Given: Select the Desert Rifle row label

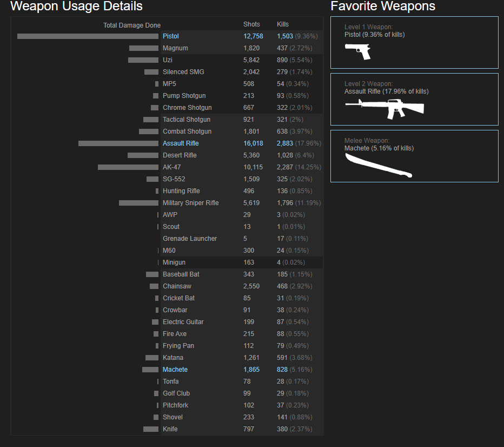Looking at the screenshot, I should [180, 155].
